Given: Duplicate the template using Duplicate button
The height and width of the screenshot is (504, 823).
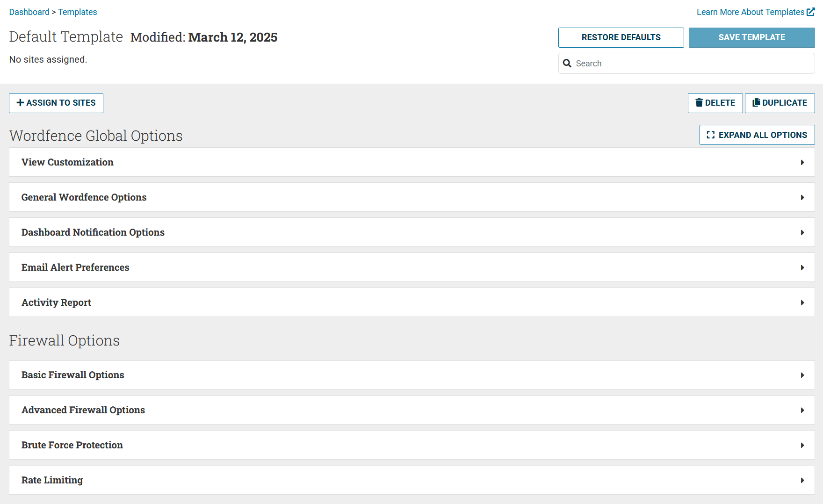Looking at the screenshot, I should [780, 103].
